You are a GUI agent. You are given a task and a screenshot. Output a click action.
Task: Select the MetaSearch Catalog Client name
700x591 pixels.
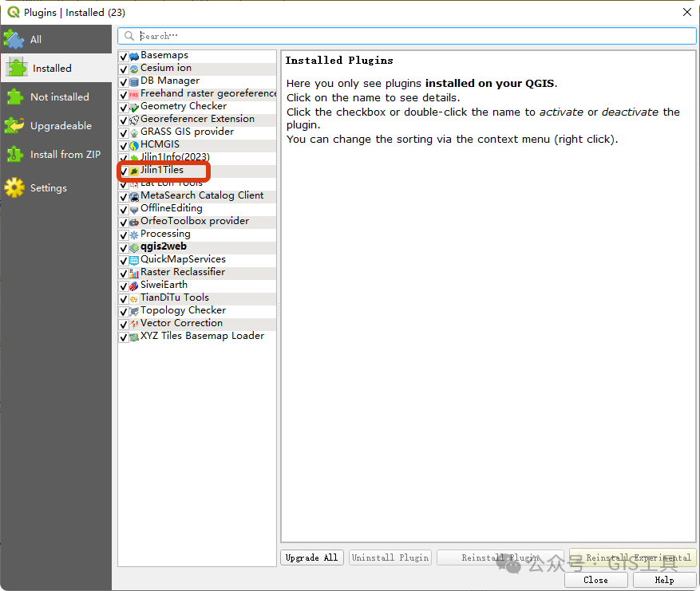click(x=202, y=195)
